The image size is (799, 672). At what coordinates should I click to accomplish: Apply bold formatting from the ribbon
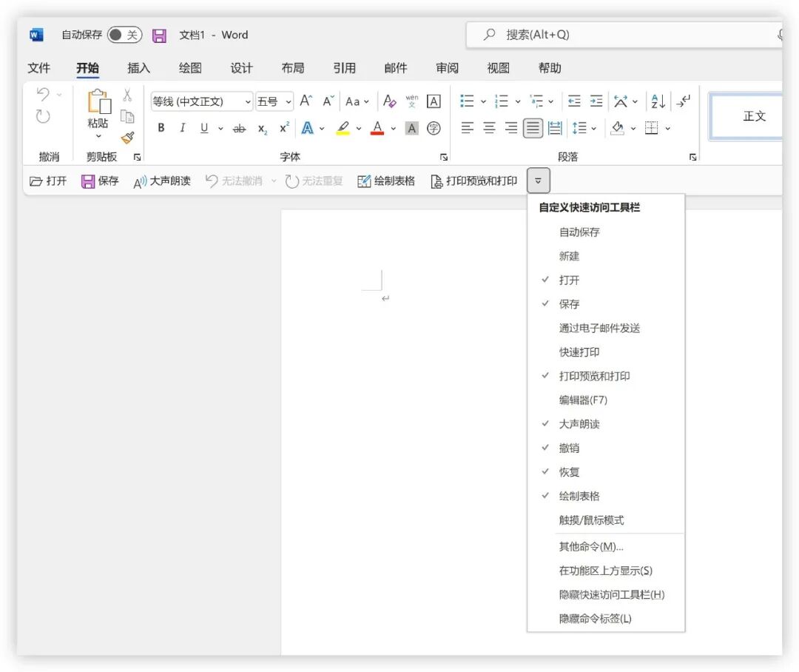click(x=161, y=128)
